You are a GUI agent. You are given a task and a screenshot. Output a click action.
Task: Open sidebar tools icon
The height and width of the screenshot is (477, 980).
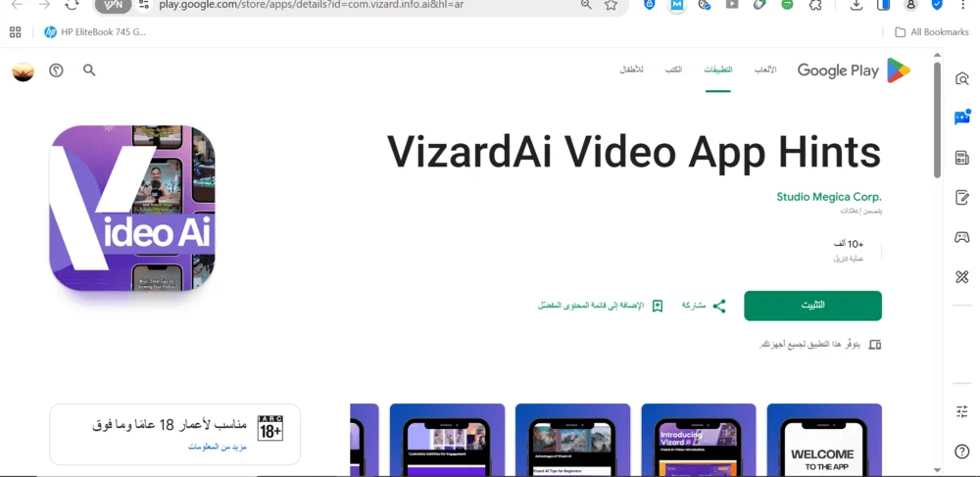pos(962,276)
